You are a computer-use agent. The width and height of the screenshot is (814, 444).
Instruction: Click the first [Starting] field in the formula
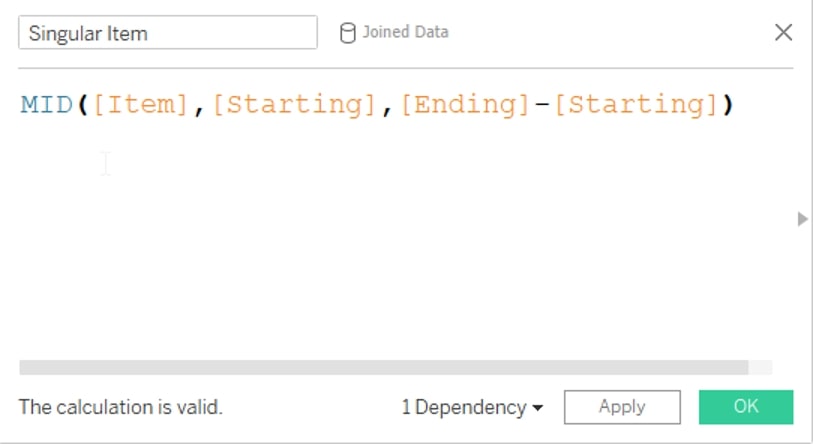pos(294,105)
